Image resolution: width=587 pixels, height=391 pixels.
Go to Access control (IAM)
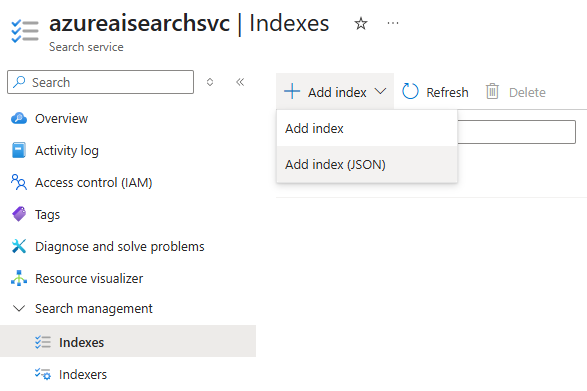click(94, 183)
